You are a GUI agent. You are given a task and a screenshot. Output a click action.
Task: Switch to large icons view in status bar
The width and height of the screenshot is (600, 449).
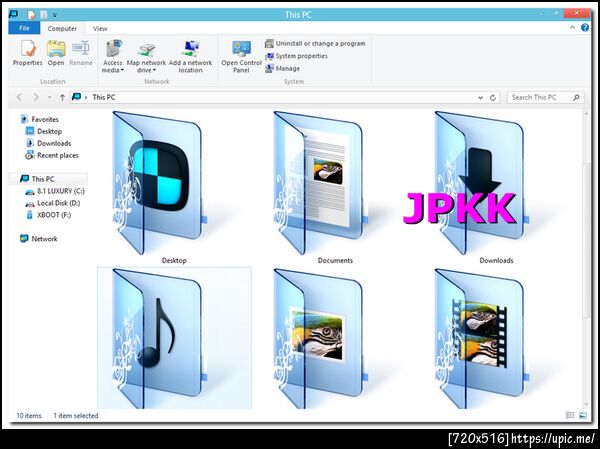(x=583, y=415)
